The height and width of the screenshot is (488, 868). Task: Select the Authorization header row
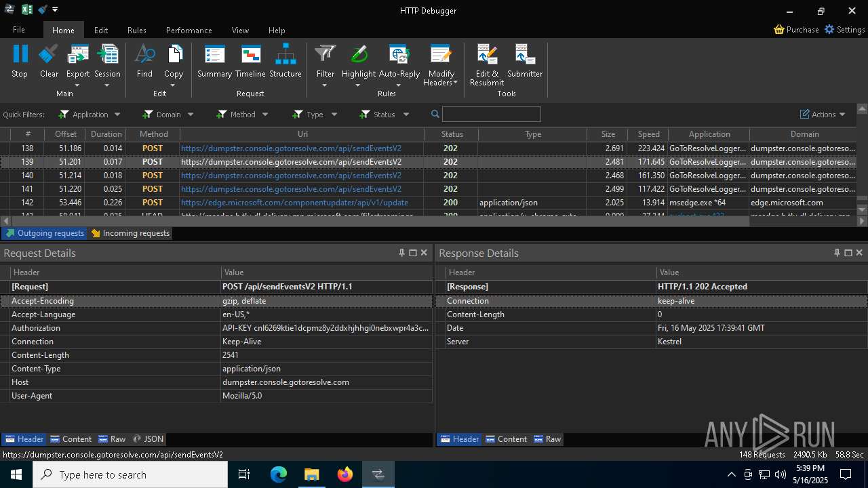point(216,328)
